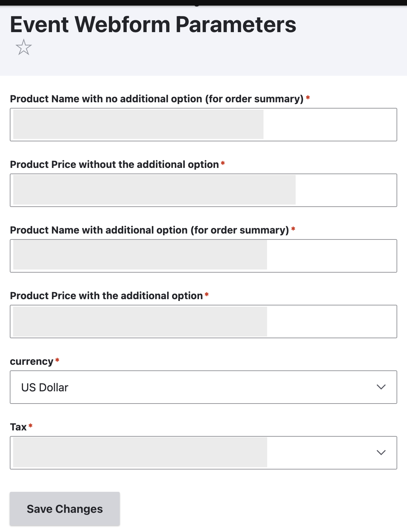Click the Event Webform Parameters page heading

coord(153,24)
